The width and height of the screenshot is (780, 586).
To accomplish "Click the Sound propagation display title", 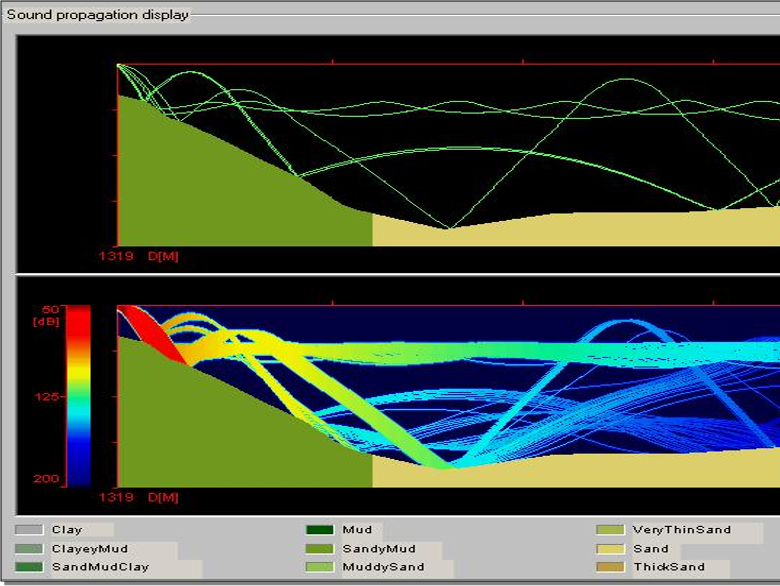I will pos(97,15).
